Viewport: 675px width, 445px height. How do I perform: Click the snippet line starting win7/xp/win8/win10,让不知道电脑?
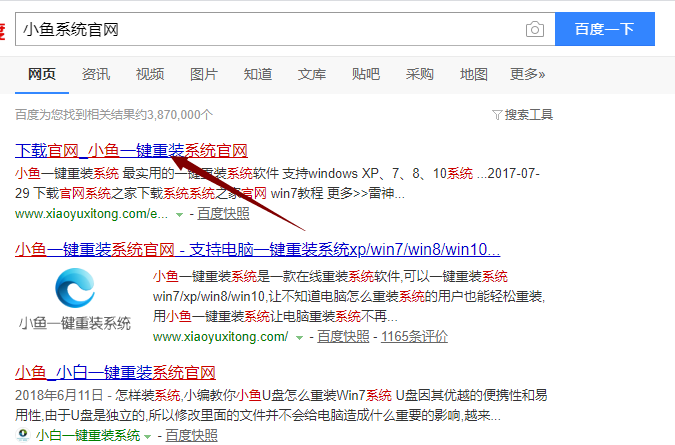[x=349, y=296]
